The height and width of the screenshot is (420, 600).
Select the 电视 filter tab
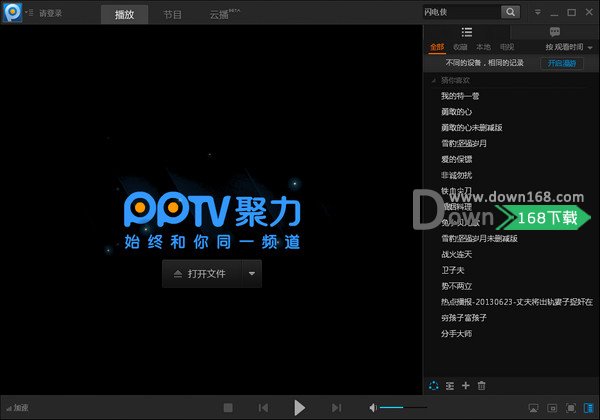507,47
